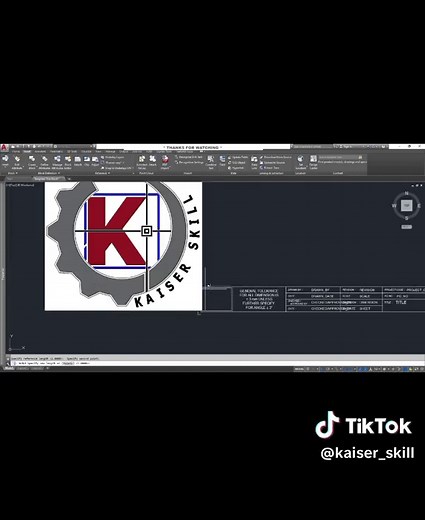Expand the Reference panel title

[102, 173]
